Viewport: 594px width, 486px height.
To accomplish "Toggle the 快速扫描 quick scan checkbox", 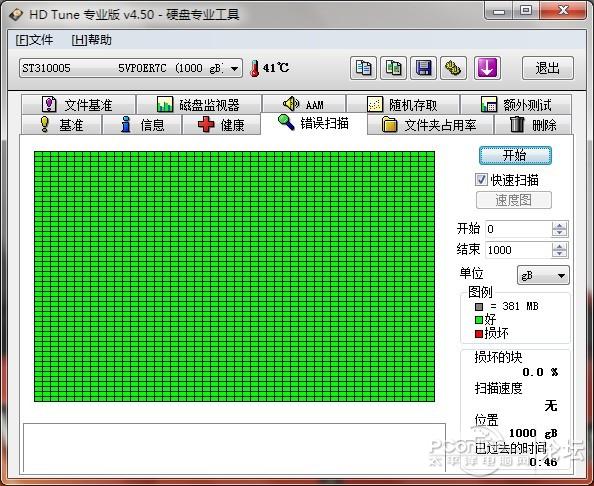I will pyautogui.click(x=481, y=180).
